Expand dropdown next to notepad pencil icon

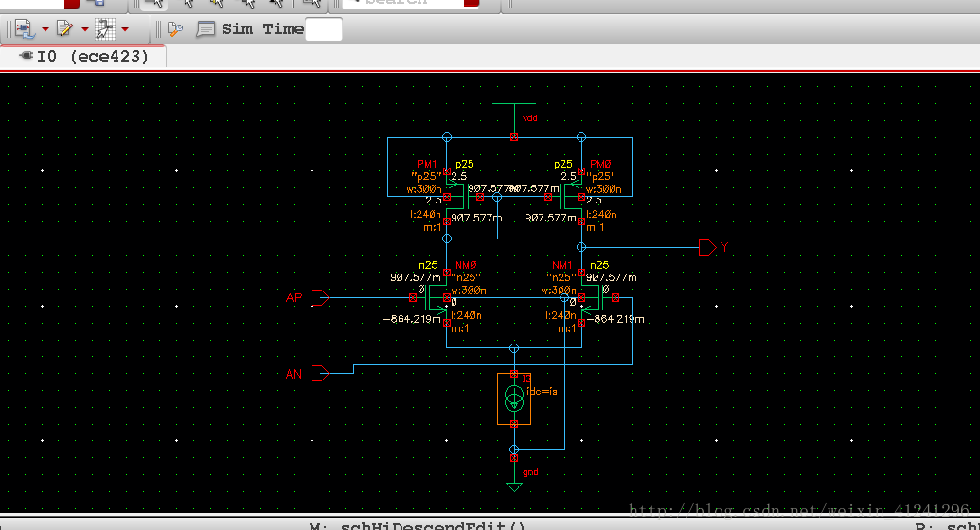coord(85,29)
